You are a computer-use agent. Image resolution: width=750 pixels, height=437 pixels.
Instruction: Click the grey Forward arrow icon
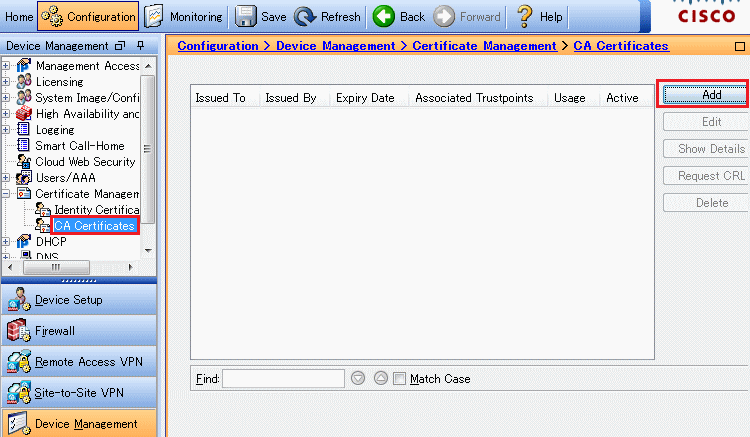(444, 17)
